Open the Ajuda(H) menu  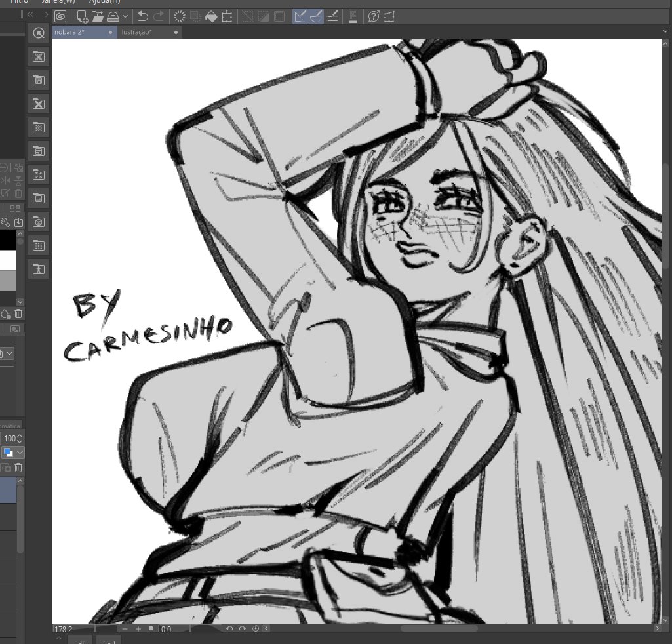[x=104, y=2]
